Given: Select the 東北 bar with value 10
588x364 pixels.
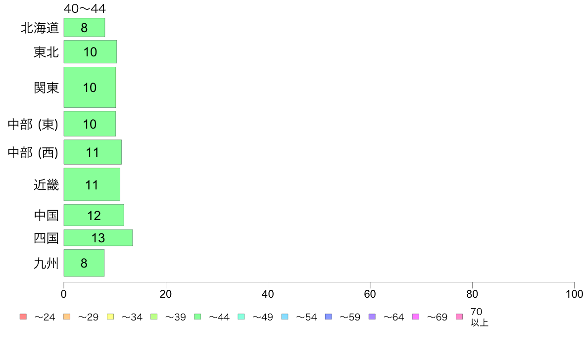Looking at the screenshot, I should click(x=90, y=52).
